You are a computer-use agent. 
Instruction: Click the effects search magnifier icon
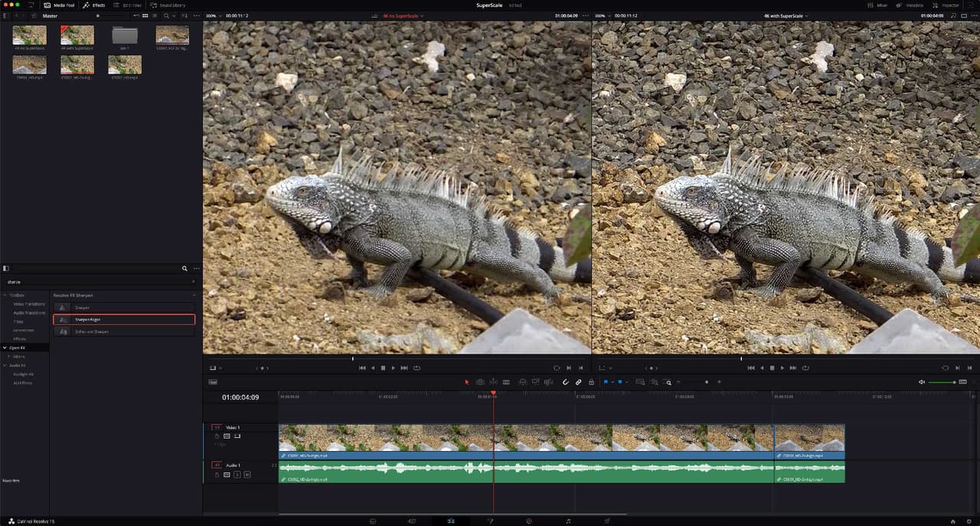coord(185,269)
